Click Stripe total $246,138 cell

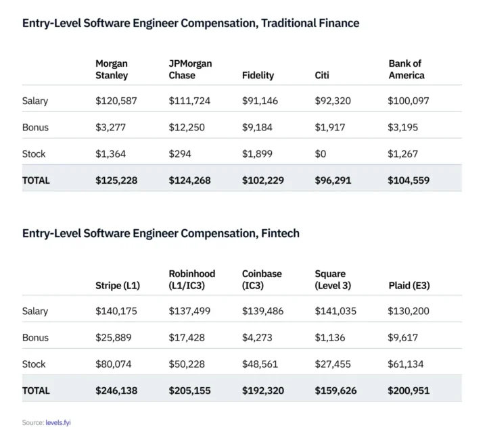click(118, 391)
